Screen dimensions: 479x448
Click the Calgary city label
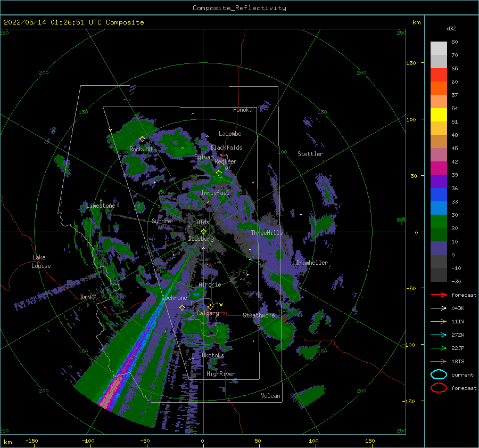(208, 313)
